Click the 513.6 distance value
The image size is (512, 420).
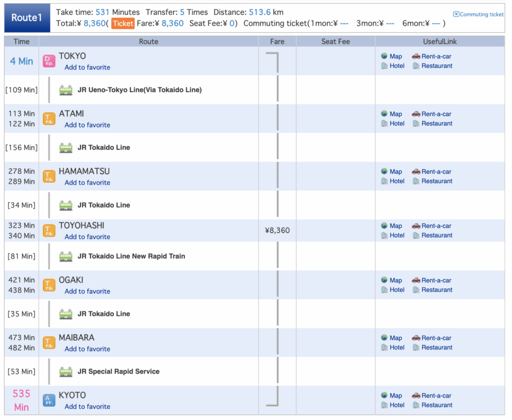(259, 12)
